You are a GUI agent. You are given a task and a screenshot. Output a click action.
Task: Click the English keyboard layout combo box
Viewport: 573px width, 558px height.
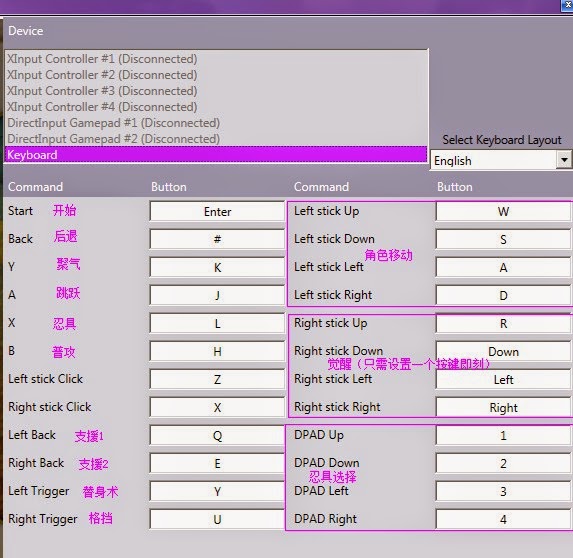point(501,160)
